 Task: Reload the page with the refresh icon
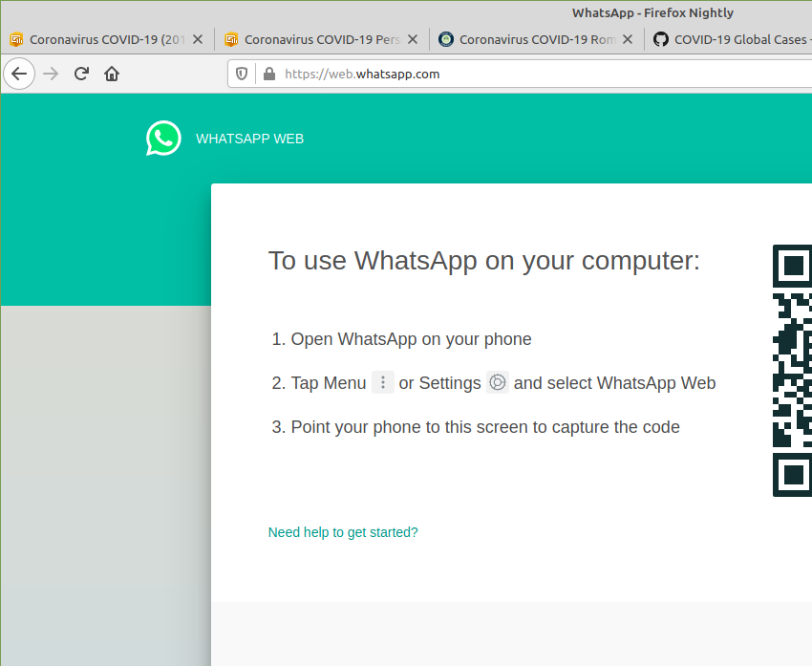[81, 74]
